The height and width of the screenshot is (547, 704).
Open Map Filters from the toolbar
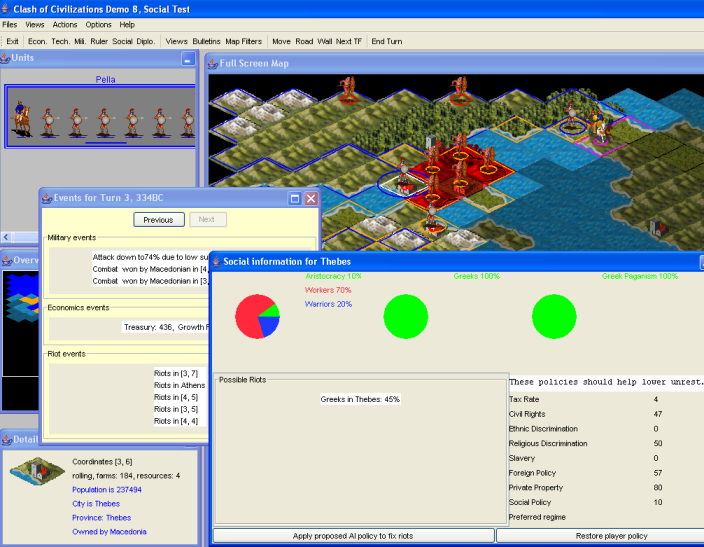244,41
